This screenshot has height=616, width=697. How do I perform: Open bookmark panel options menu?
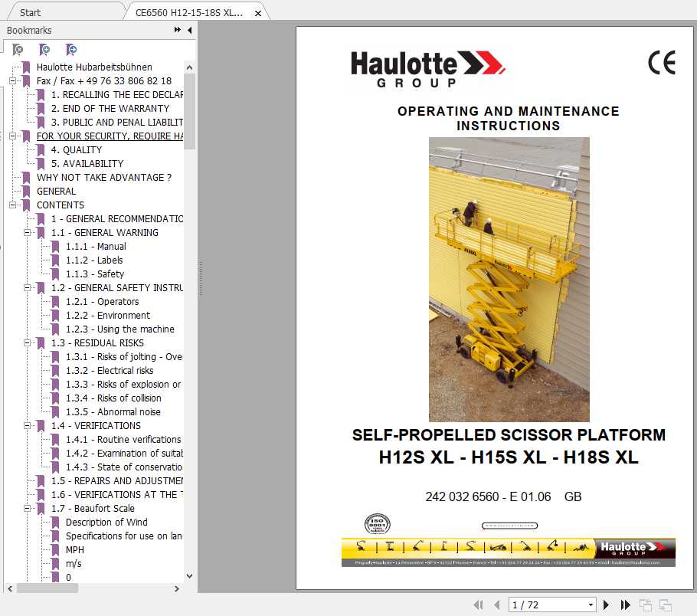coord(177,30)
